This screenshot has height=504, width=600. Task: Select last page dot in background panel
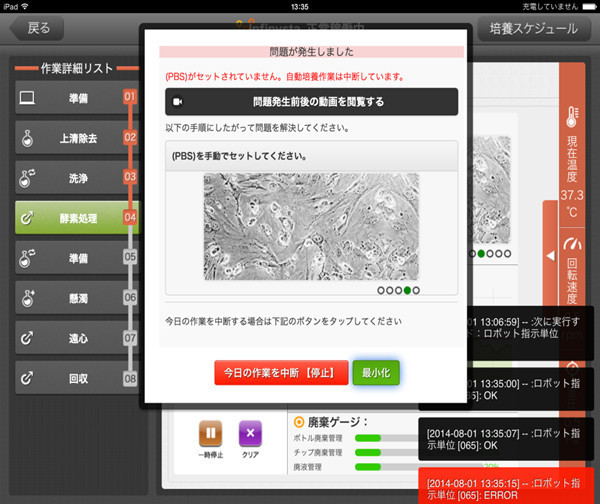coord(507,253)
